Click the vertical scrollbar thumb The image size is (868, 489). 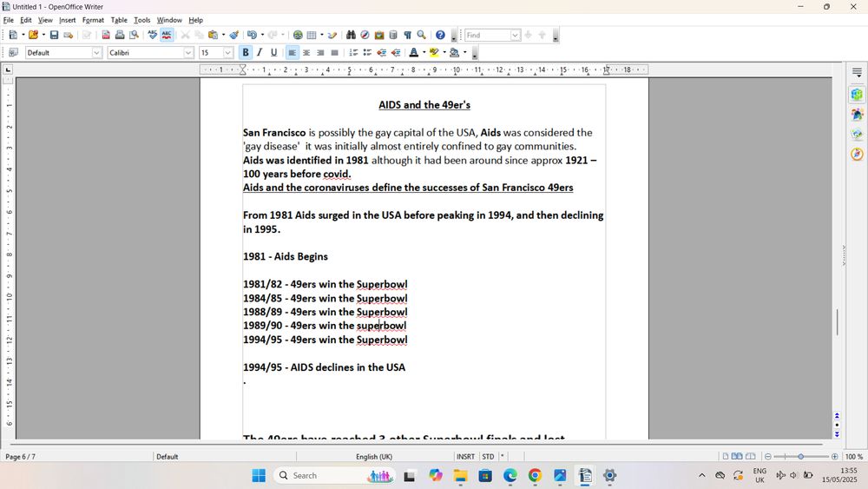[837, 321]
